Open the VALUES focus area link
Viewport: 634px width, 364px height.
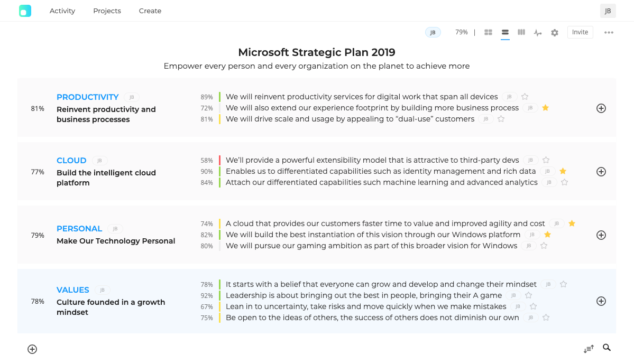[73, 290]
